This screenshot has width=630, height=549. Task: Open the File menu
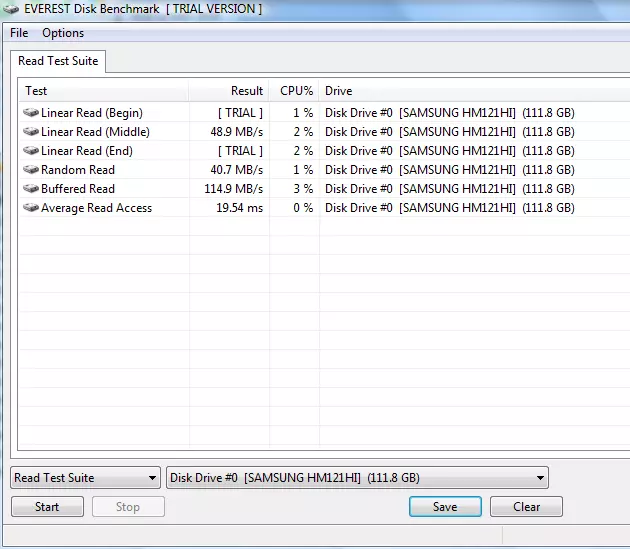tap(19, 33)
